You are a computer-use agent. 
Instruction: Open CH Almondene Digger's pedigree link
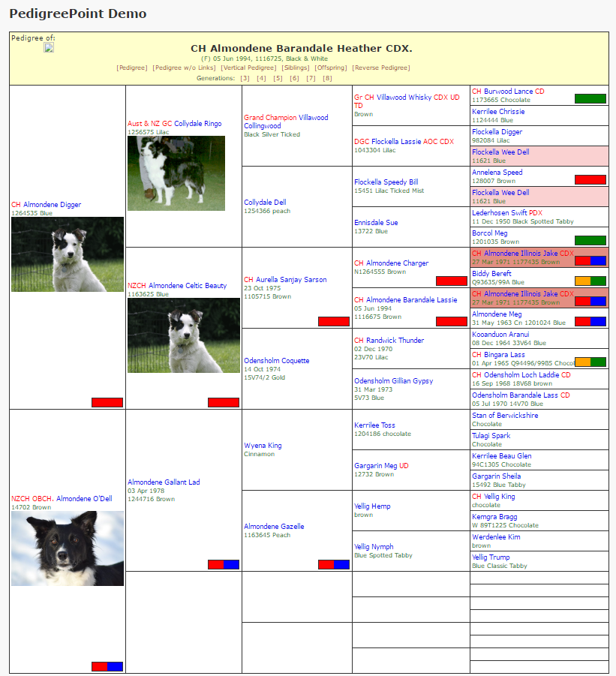[x=46, y=205]
